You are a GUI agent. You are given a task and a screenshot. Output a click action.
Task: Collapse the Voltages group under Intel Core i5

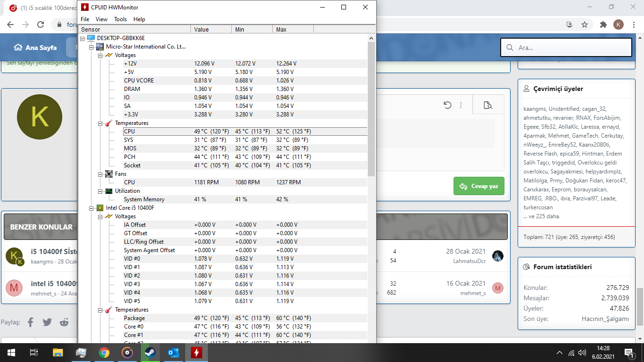100,216
